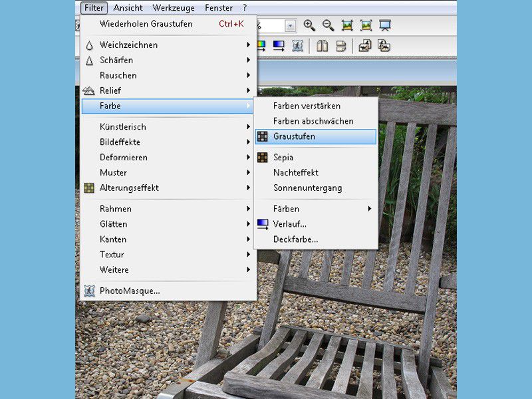Select the Farbe menu entry
Screen dimensions: 532x399
click(x=168, y=106)
